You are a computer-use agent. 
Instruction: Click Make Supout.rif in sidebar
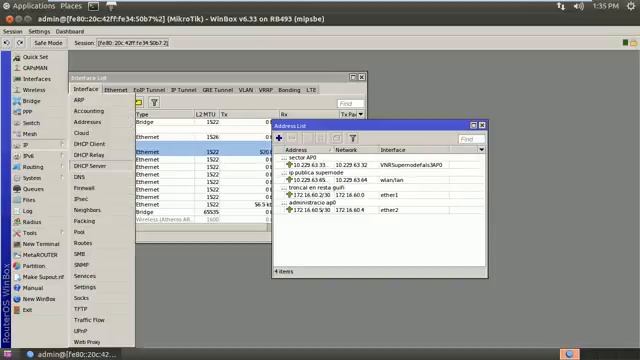coord(43,277)
